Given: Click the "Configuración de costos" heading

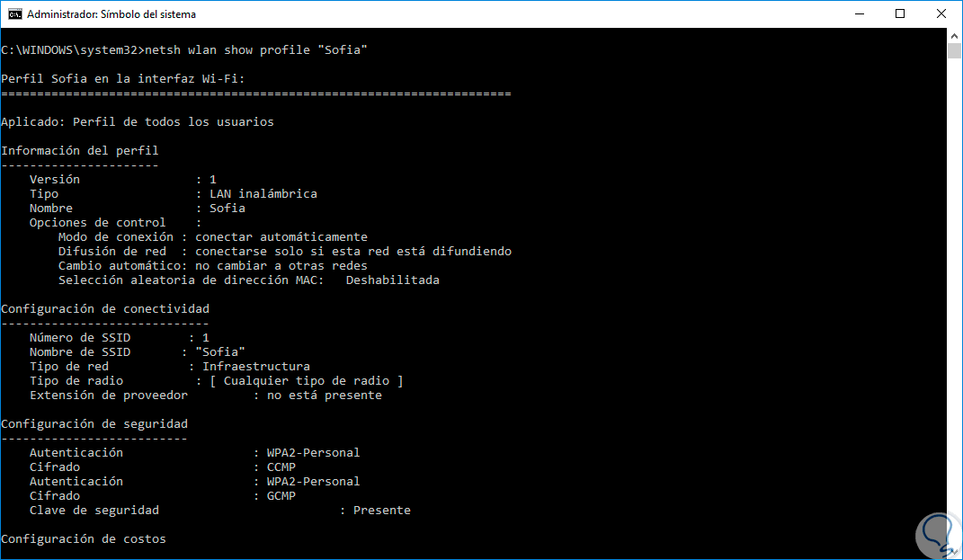Looking at the screenshot, I should 84,539.
